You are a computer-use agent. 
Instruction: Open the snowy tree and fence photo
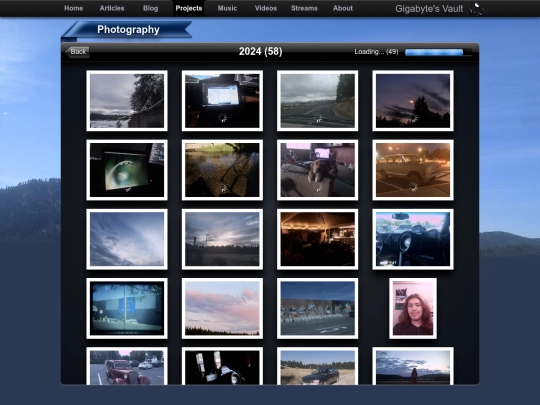pos(127,101)
